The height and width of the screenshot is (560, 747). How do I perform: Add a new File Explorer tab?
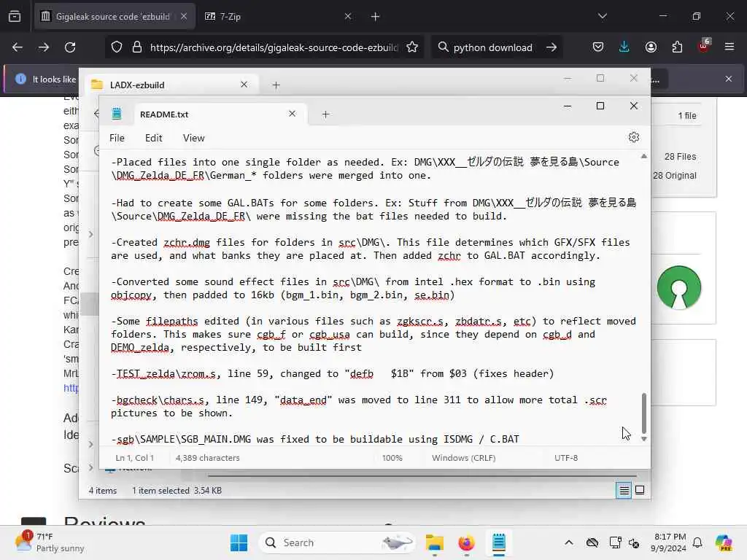coord(276,85)
